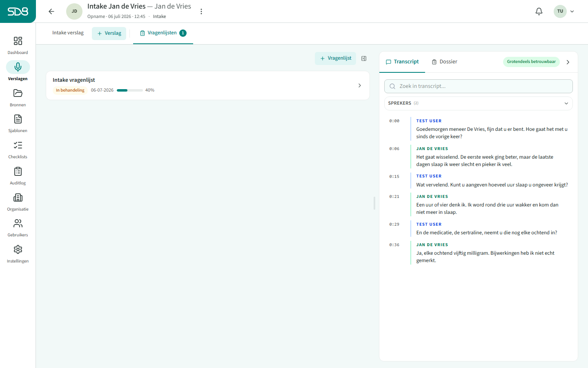Select the line 'Een uur of vier denk ik'

pyautogui.click(x=487, y=209)
